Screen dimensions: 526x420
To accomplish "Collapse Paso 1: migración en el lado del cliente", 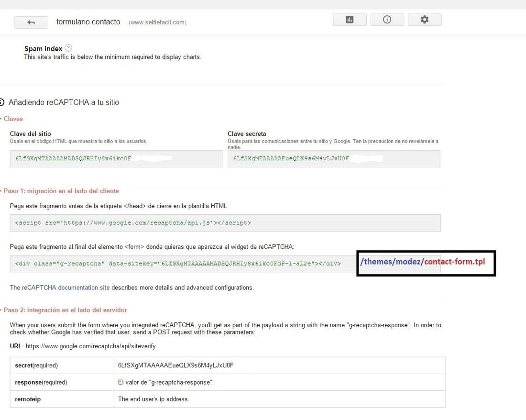I will 60,191.
